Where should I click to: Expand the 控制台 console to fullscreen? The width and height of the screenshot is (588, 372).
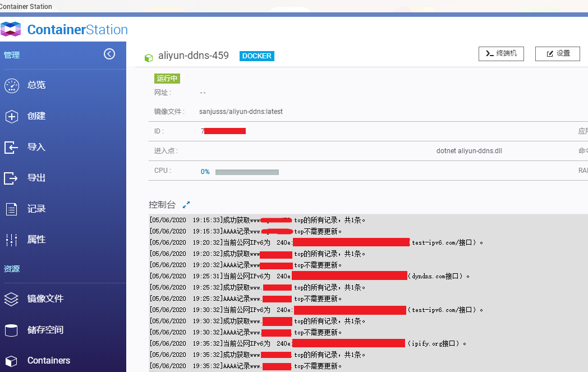pos(186,205)
